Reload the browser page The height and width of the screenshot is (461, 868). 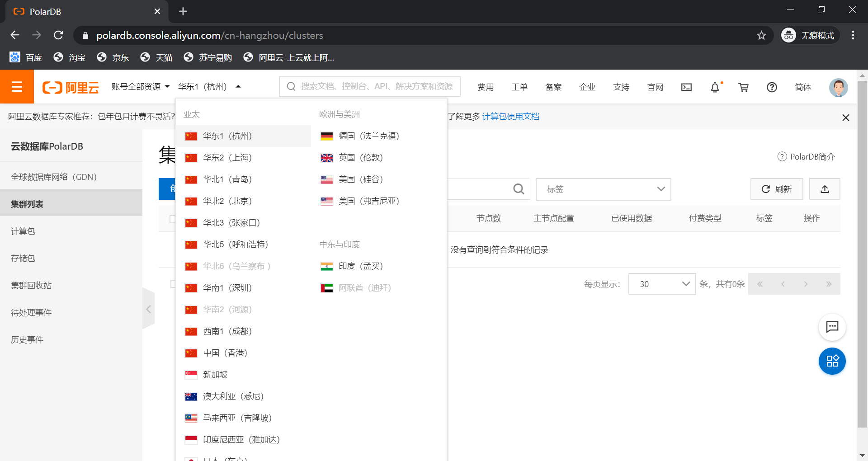coord(58,35)
